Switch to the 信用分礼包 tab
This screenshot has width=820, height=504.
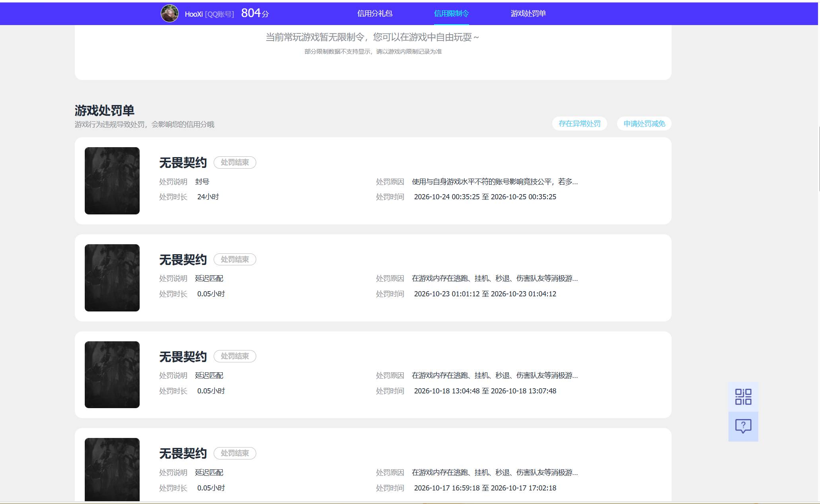click(x=374, y=14)
